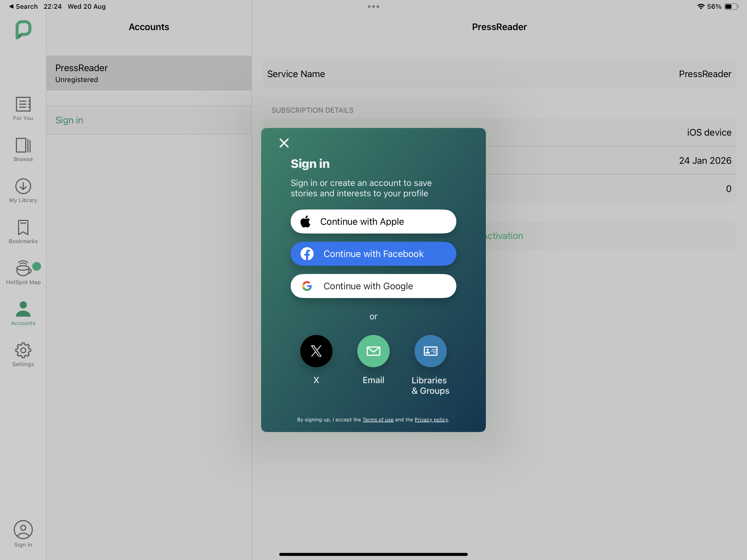Open the HotSpot Map

pos(23,272)
